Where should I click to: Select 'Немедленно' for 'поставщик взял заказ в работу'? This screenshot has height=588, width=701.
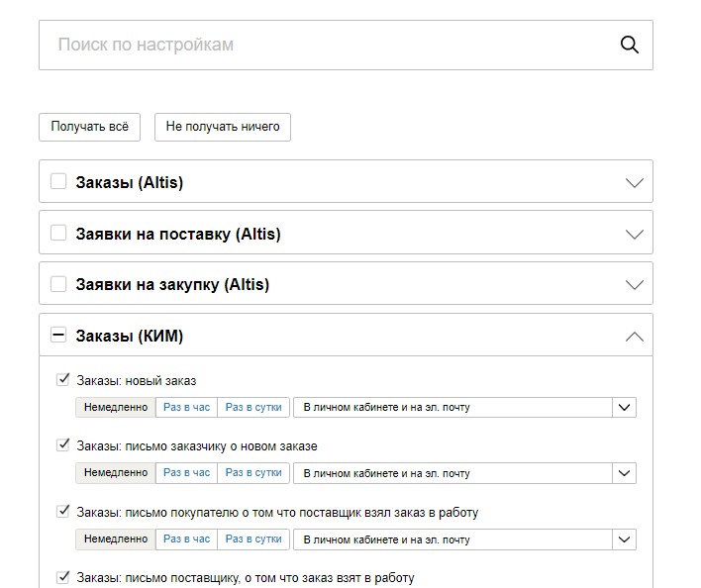(115, 539)
